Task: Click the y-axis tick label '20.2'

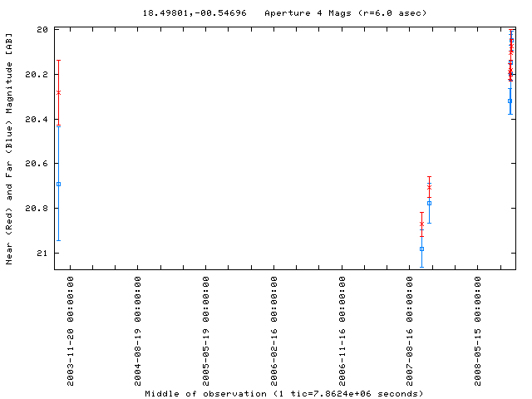Action: point(37,74)
